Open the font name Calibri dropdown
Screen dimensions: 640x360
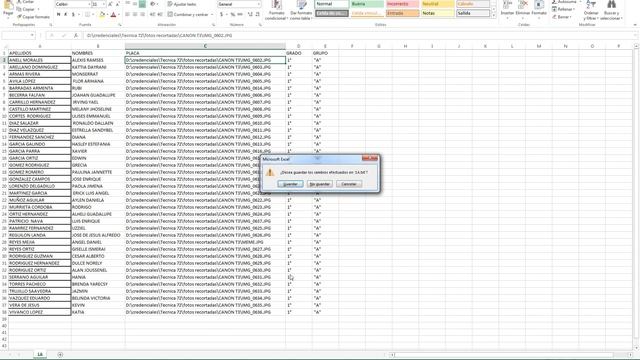(x=89, y=4)
